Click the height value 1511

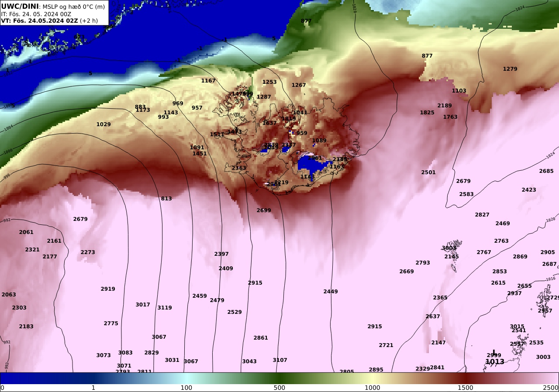pyautogui.click(x=217, y=134)
